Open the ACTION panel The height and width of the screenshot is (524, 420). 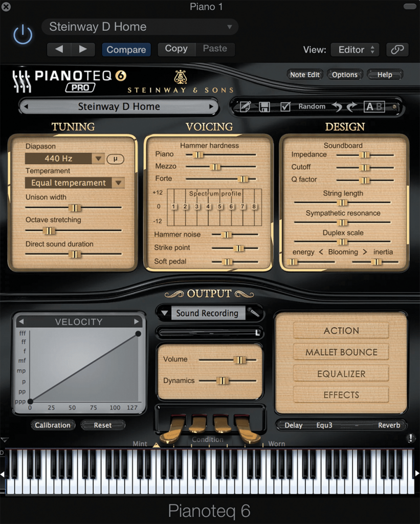(x=341, y=331)
